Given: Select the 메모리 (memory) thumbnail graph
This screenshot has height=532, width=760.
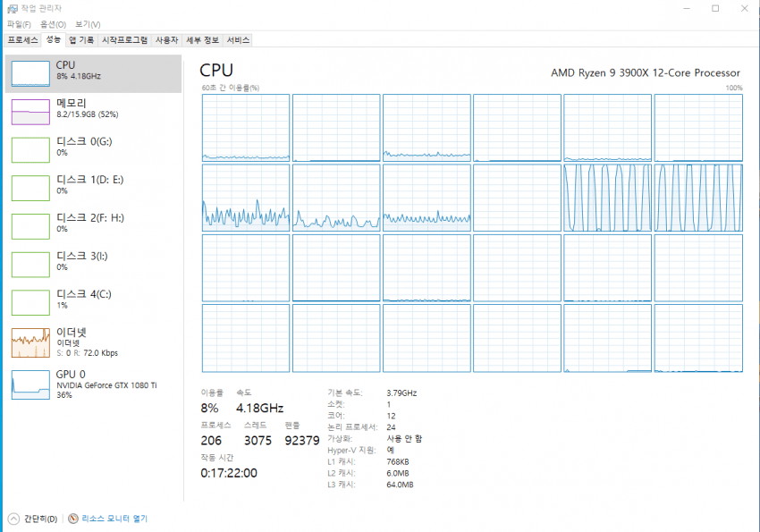Looking at the screenshot, I should pos(30,112).
